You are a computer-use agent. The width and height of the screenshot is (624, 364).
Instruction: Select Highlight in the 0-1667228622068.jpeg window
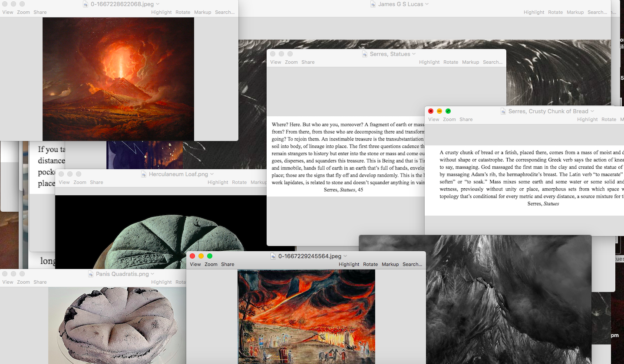162,12
